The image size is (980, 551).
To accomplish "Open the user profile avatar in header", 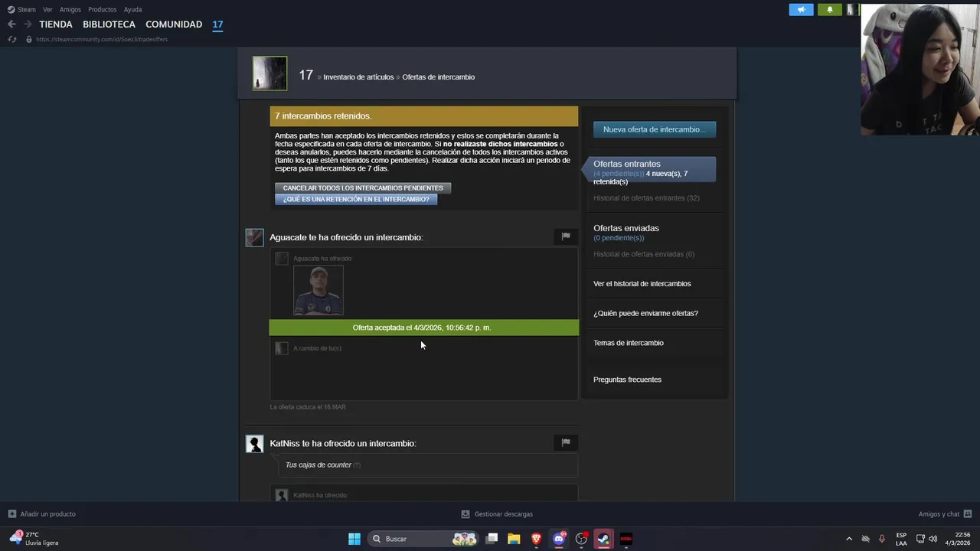I will point(269,73).
